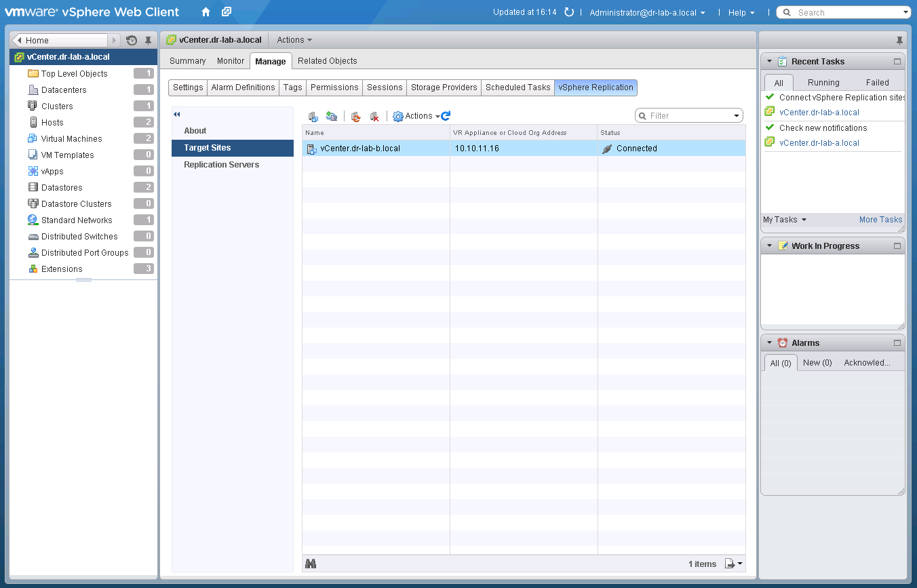Click the export list icon at bottom right
The height and width of the screenshot is (588, 917).
[x=730, y=564]
